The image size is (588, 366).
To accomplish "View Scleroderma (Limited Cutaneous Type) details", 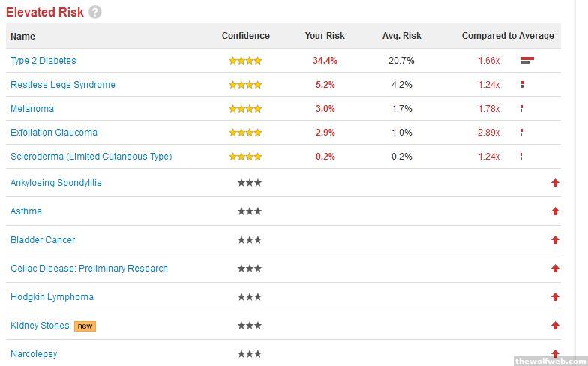I will click(x=91, y=157).
